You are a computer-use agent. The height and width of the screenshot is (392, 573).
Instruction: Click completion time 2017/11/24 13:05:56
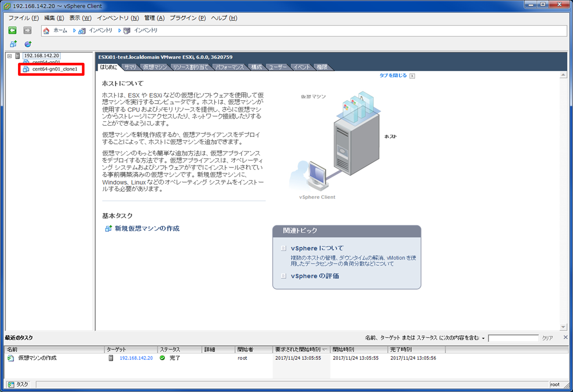click(x=413, y=358)
